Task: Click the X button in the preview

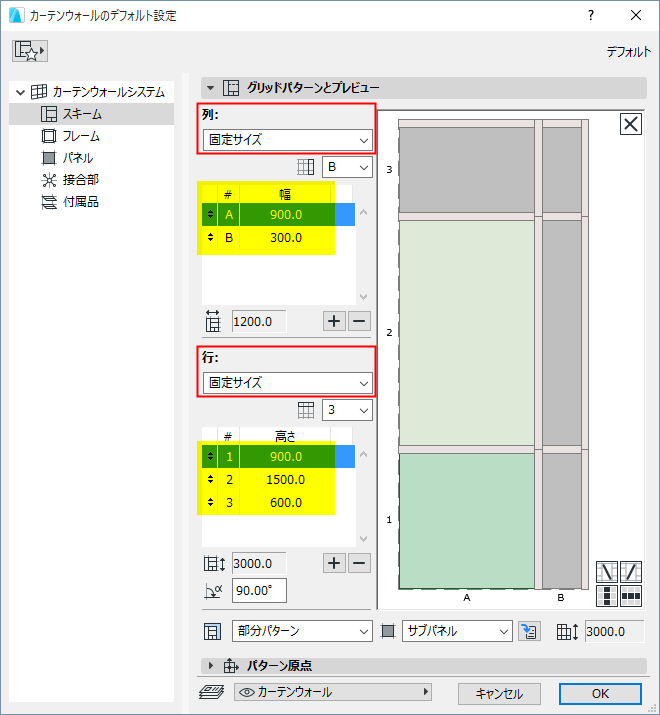Action: tap(631, 124)
